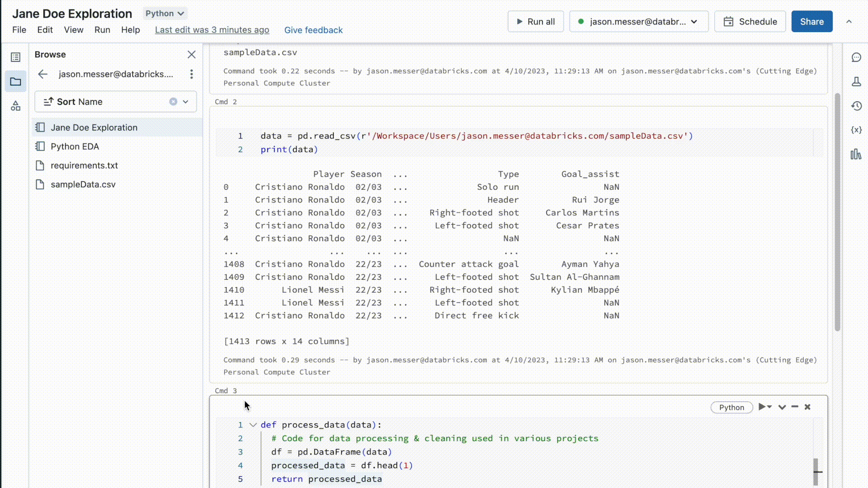Click the Share button

(811, 22)
